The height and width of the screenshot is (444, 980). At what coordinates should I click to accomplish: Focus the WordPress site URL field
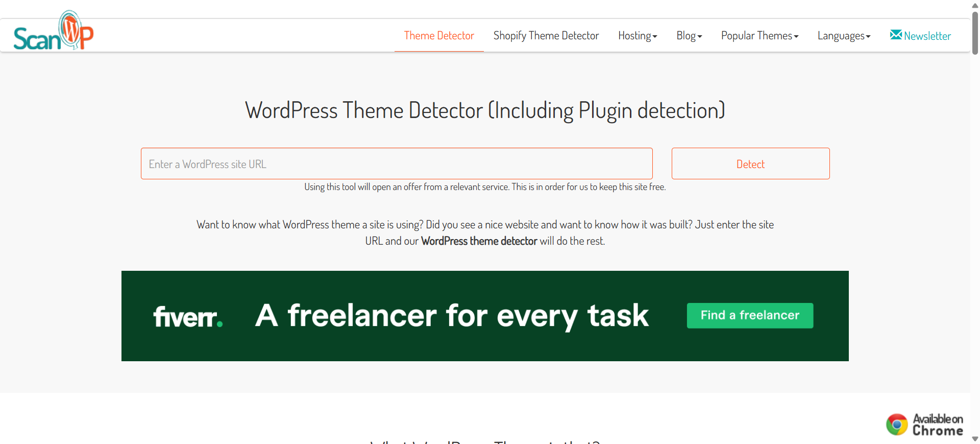pyautogui.click(x=397, y=164)
